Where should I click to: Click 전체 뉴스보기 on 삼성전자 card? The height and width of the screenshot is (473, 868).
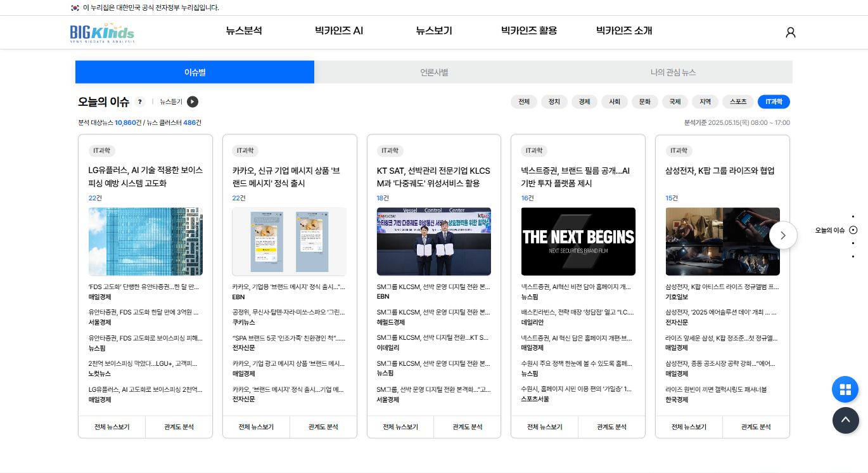pos(689,427)
